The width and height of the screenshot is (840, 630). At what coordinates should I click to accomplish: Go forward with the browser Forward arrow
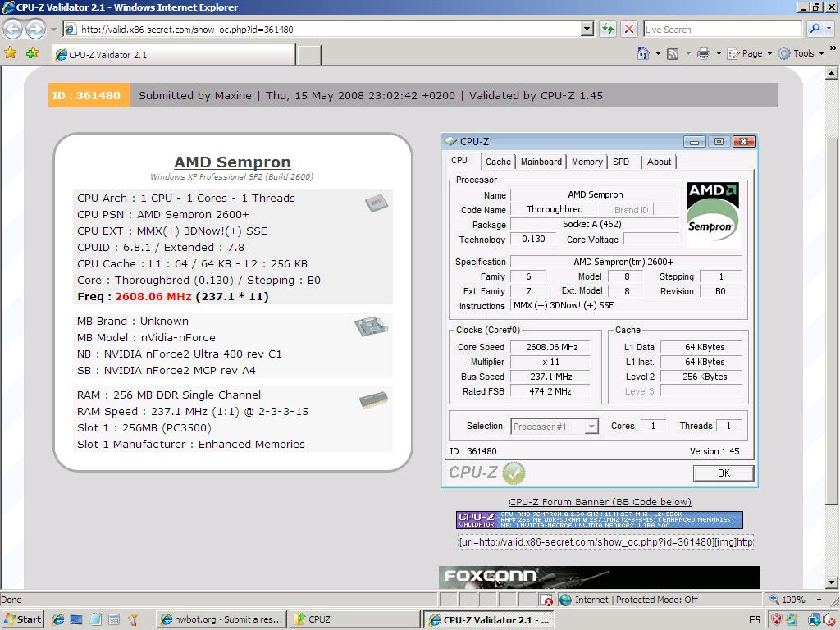pos(35,29)
